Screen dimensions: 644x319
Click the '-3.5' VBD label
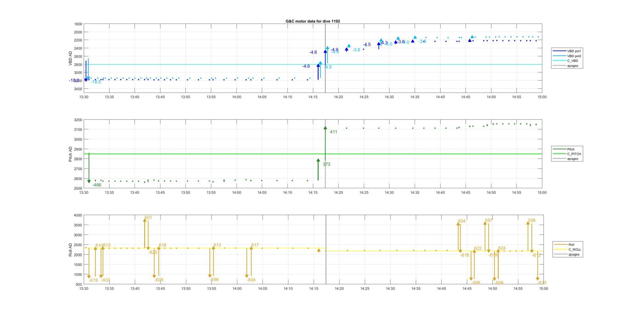[422, 41]
